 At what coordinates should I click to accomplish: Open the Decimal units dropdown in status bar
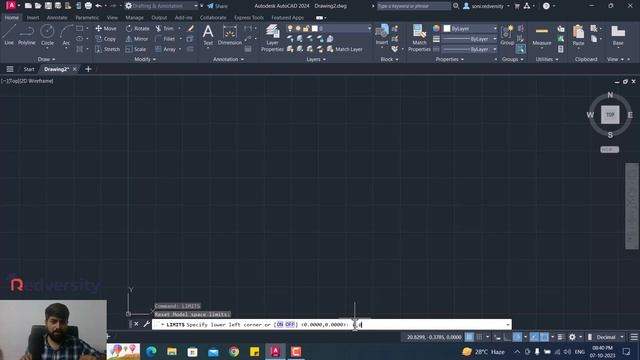pyautogui.click(x=610, y=337)
